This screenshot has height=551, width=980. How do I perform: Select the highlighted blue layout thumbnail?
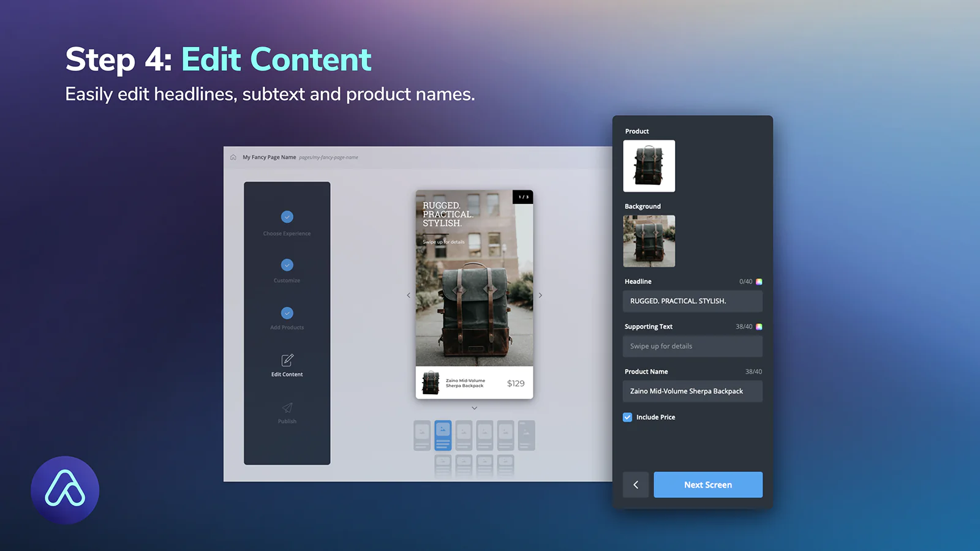tap(443, 435)
